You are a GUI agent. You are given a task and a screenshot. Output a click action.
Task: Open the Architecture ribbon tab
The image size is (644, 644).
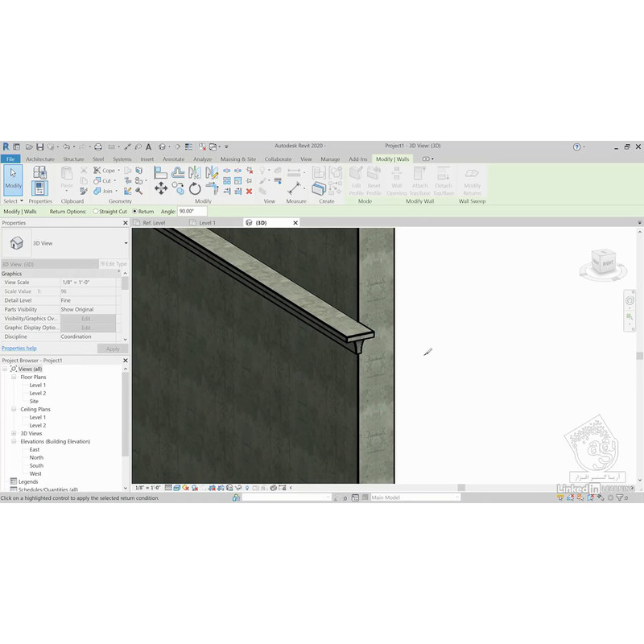coord(39,159)
